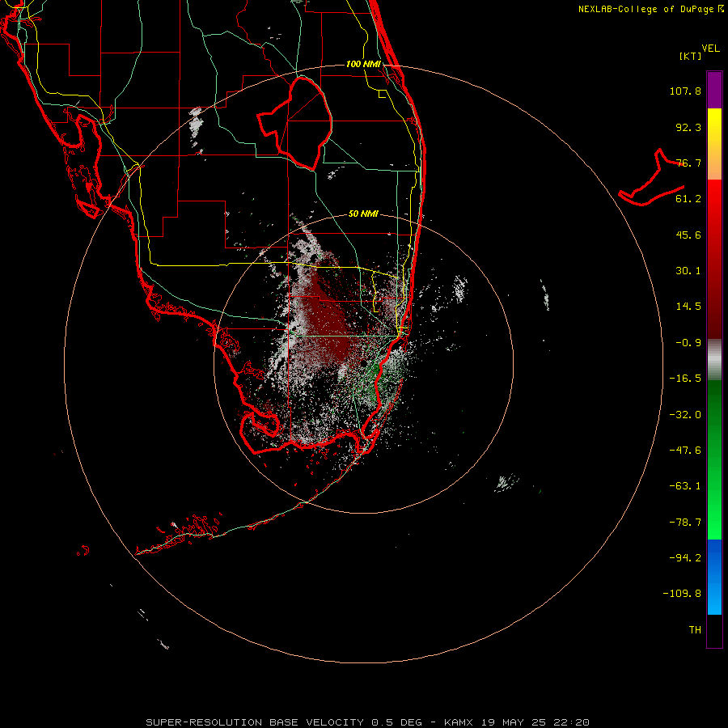728x728 pixels.
Task: Click the -16.5 velocity legend value
Action: pos(685,379)
